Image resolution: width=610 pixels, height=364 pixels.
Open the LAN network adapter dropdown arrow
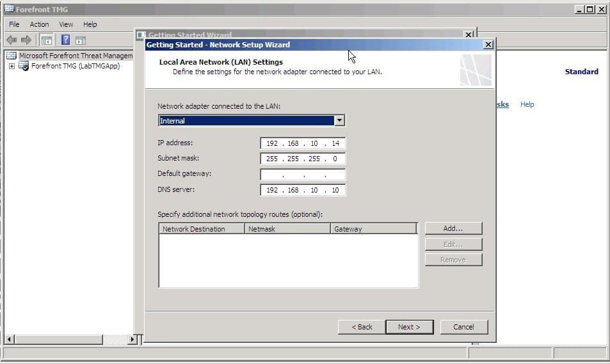coord(340,120)
